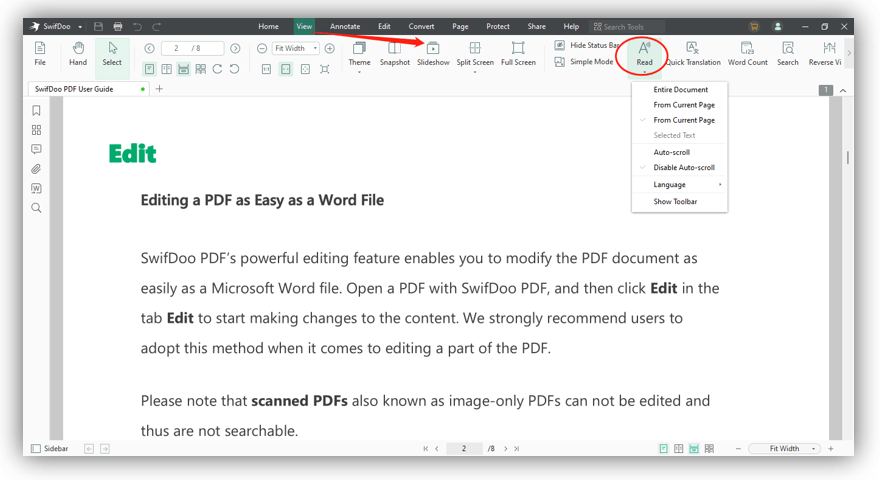This screenshot has width=880, height=480.
Task: Switch to the Convert tab
Action: point(421,26)
